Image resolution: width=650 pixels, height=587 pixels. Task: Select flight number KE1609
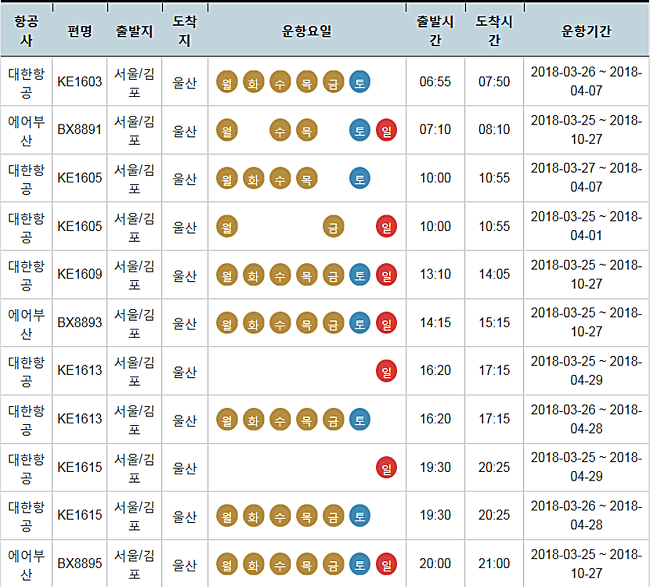(x=80, y=274)
